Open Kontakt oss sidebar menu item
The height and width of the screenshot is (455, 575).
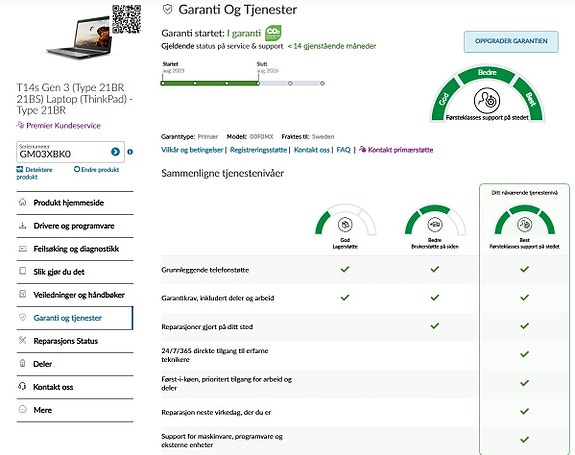[x=75, y=387]
